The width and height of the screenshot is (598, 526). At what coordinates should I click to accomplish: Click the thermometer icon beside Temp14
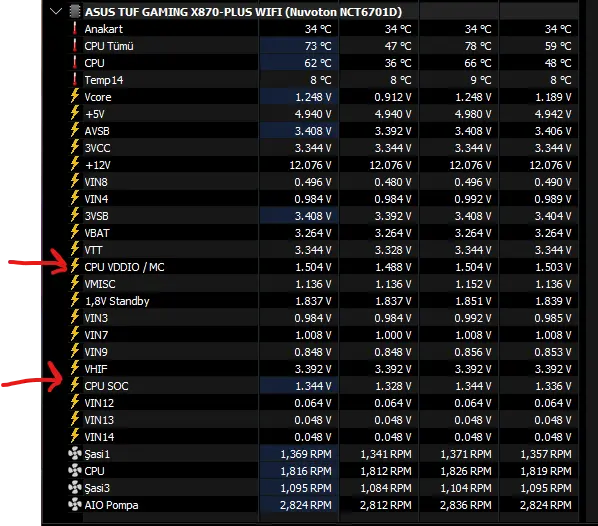(x=75, y=80)
